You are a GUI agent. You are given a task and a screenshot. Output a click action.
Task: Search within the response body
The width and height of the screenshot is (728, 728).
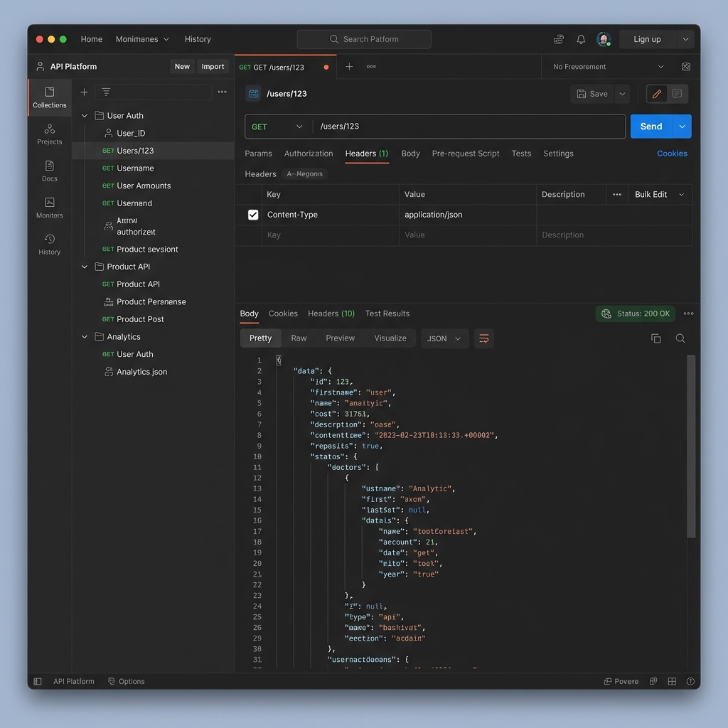click(x=680, y=338)
